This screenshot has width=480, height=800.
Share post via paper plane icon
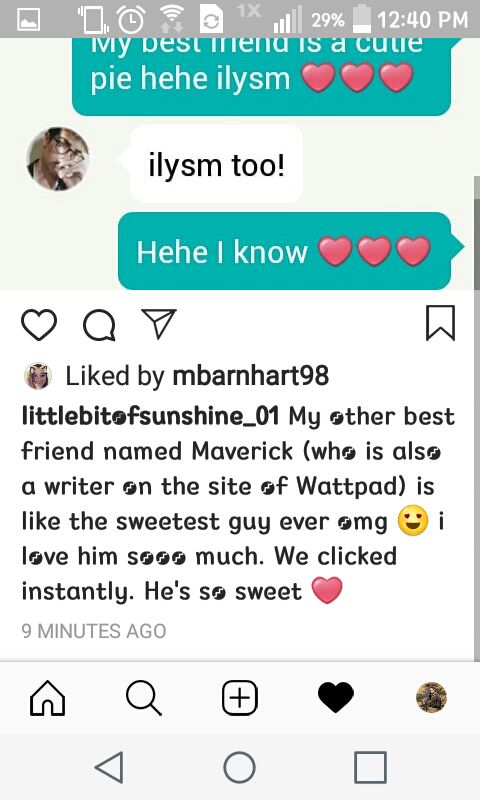point(159,323)
